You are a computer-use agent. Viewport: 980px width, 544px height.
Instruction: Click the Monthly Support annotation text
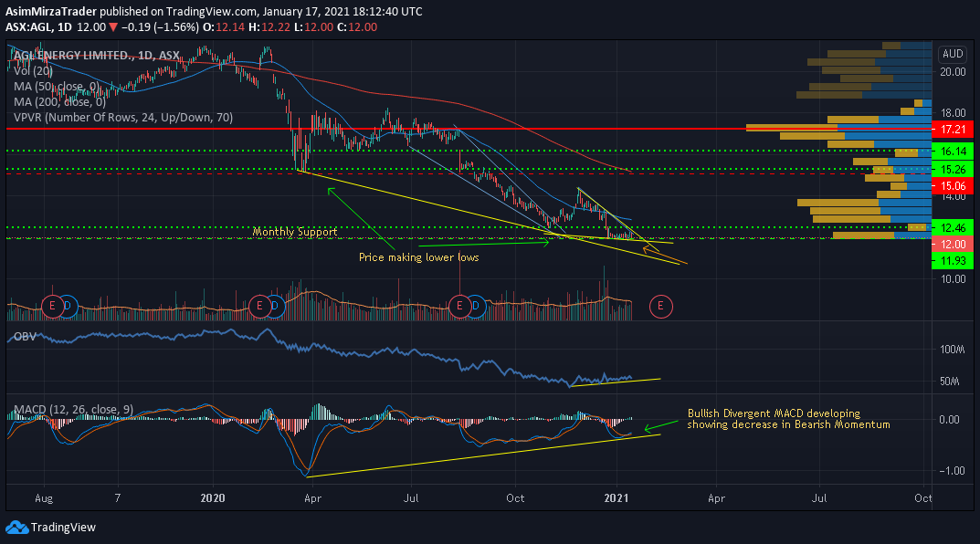295,232
